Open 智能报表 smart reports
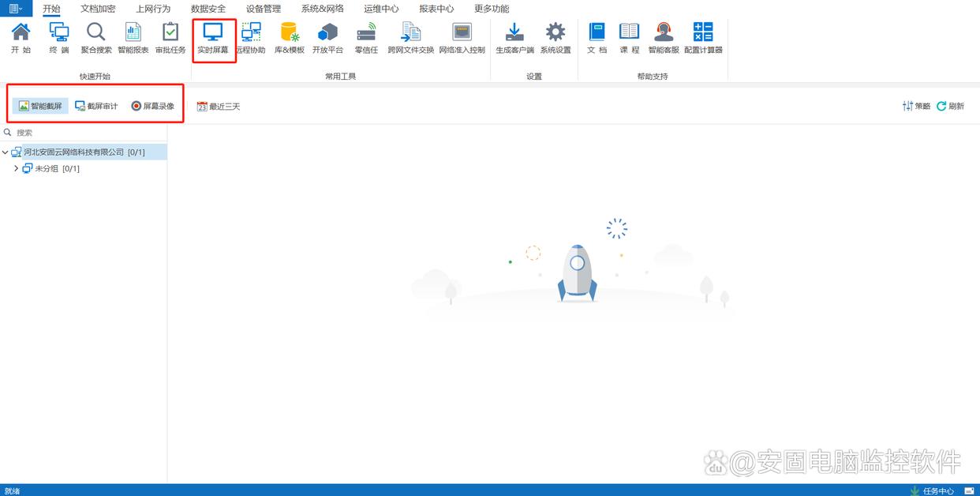Image resolution: width=980 pixels, height=496 pixels. tap(133, 38)
